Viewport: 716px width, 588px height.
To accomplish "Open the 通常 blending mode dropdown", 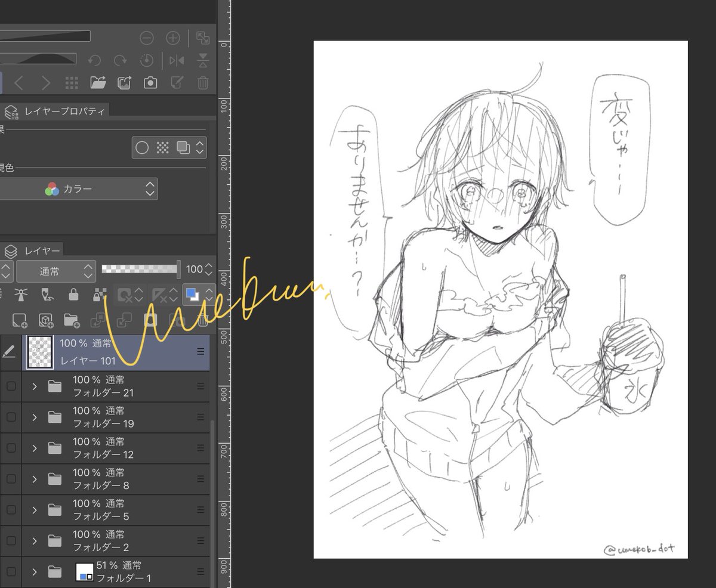I will pyautogui.click(x=56, y=271).
